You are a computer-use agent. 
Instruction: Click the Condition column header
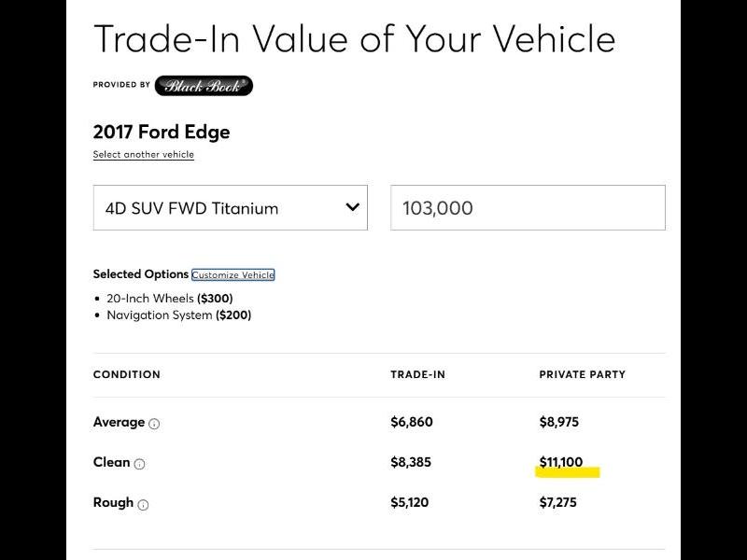click(127, 374)
